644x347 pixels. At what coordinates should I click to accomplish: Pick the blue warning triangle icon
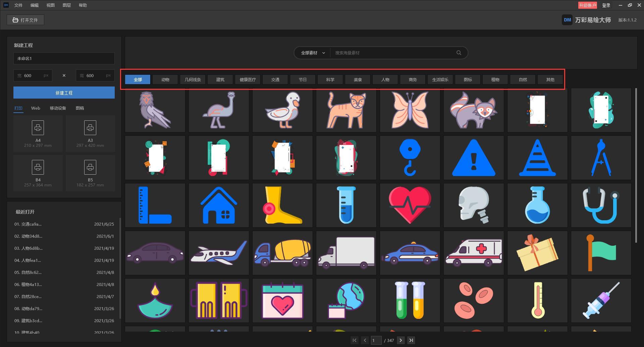click(474, 158)
